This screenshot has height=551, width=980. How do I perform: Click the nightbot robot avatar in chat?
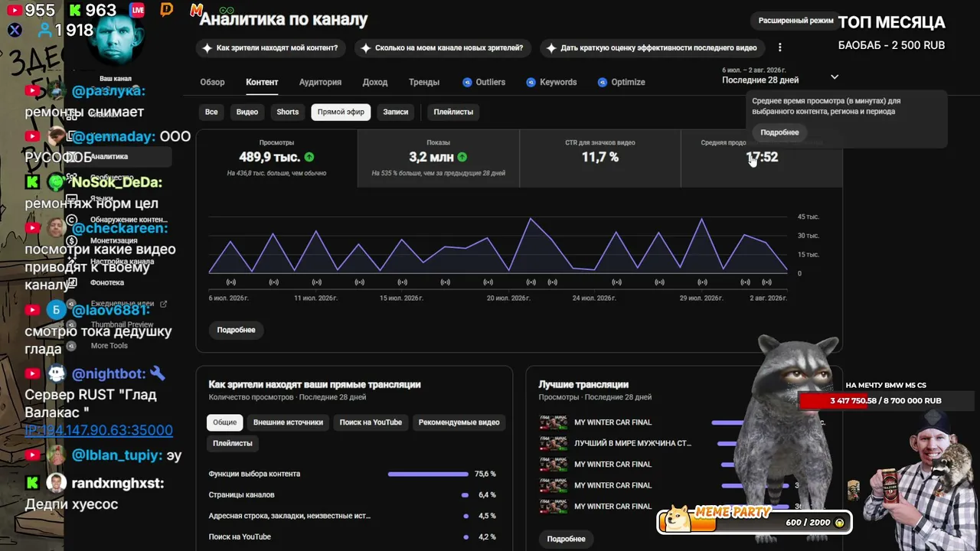[x=57, y=373]
